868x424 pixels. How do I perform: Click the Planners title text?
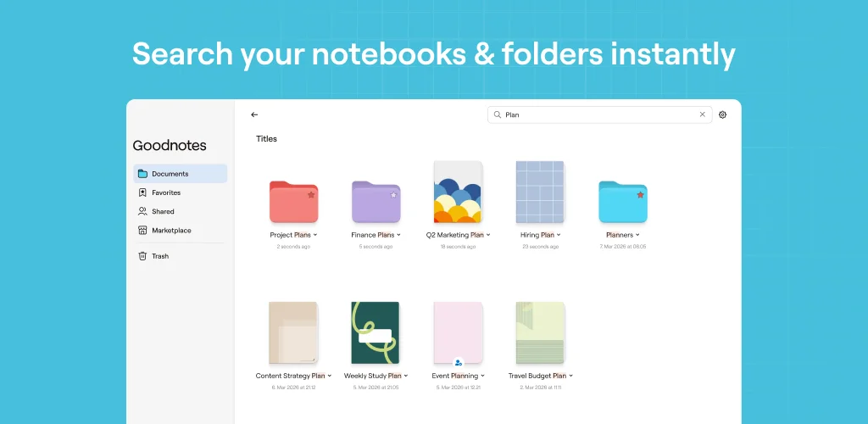click(x=620, y=235)
